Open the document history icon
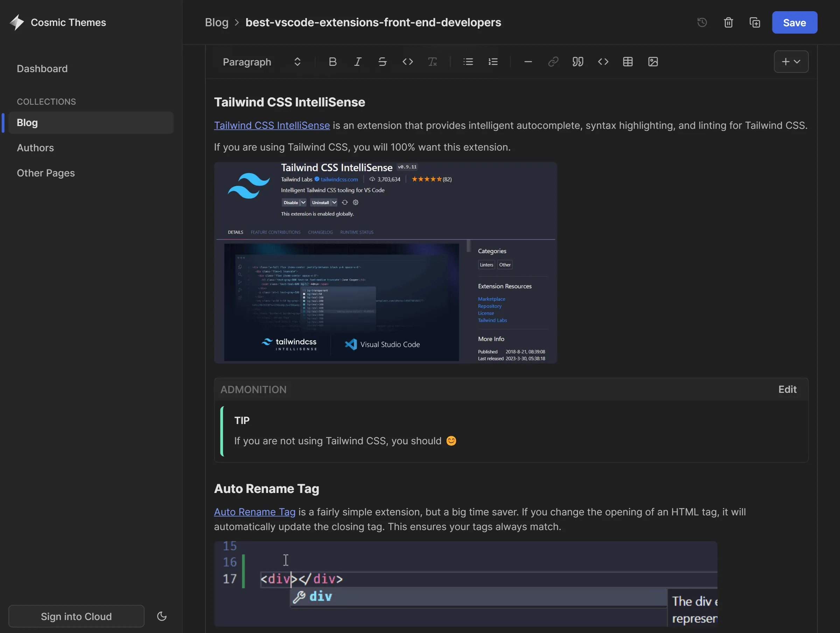The width and height of the screenshot is (840, 633). click(702, 22)
